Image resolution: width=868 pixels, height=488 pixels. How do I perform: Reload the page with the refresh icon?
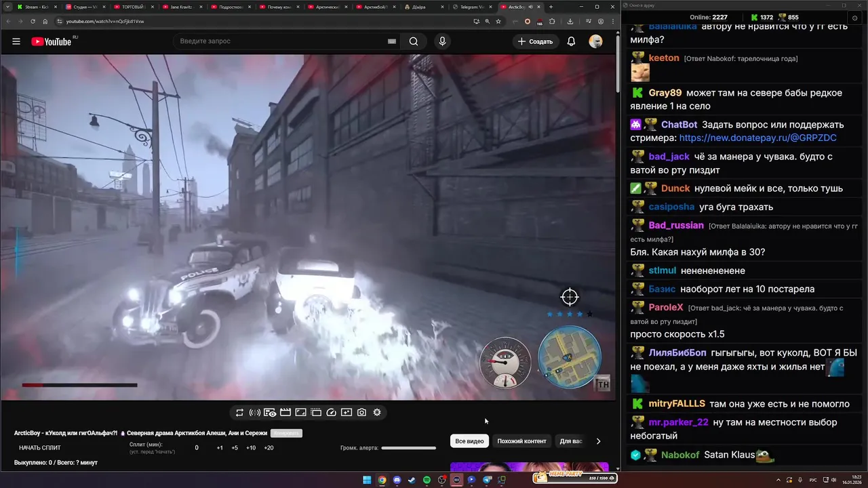33,21
